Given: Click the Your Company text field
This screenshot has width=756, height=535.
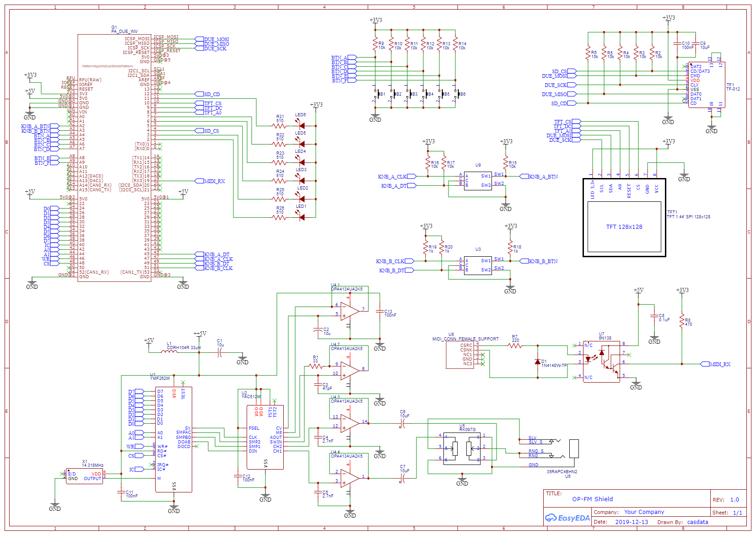Looking at the screenshot, I should (644, 512).
